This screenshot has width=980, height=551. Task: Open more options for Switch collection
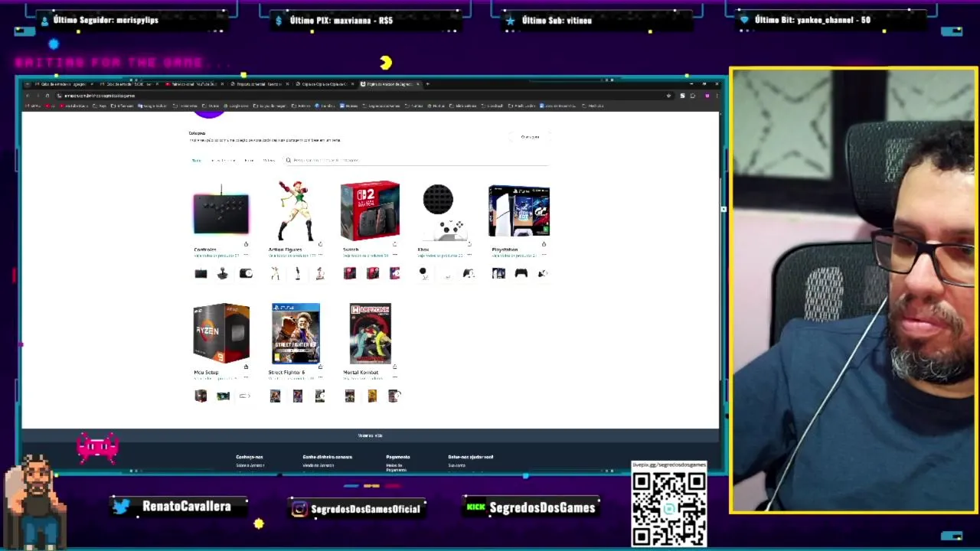[394, 255]
